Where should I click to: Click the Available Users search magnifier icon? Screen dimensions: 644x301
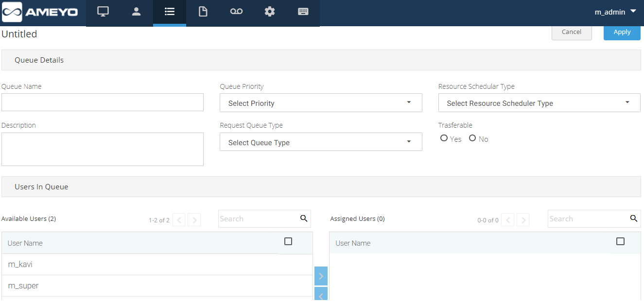pyautogui.click(x=304, y=218)
